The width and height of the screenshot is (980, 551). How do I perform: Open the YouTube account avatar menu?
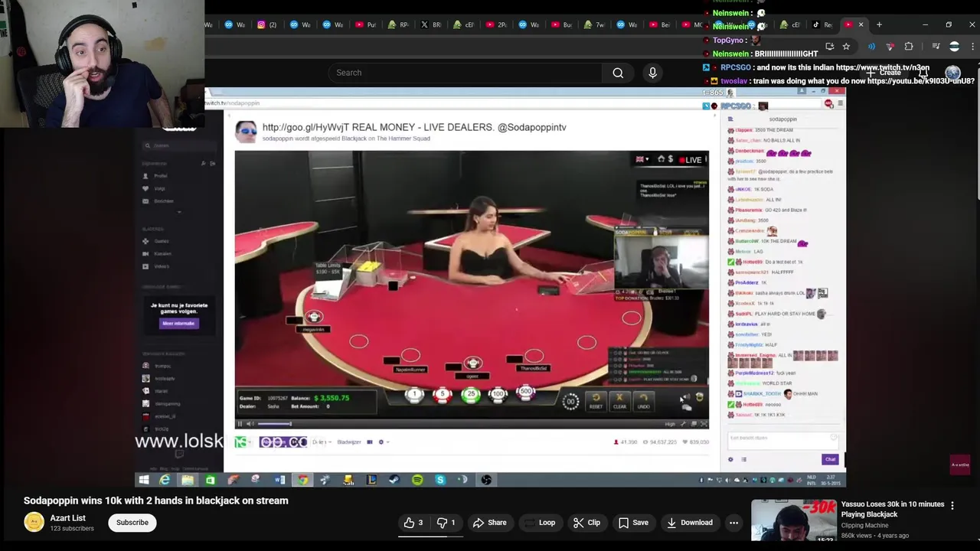coord(952,73)
